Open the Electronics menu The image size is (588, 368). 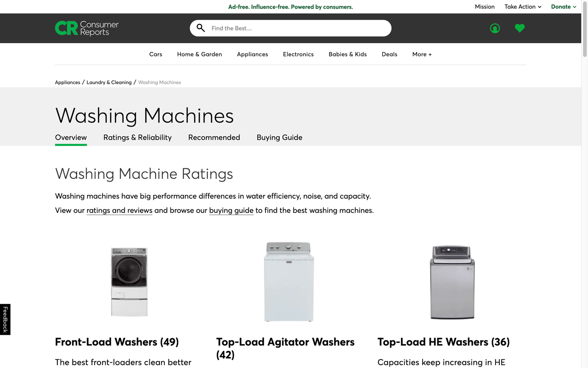298,54
